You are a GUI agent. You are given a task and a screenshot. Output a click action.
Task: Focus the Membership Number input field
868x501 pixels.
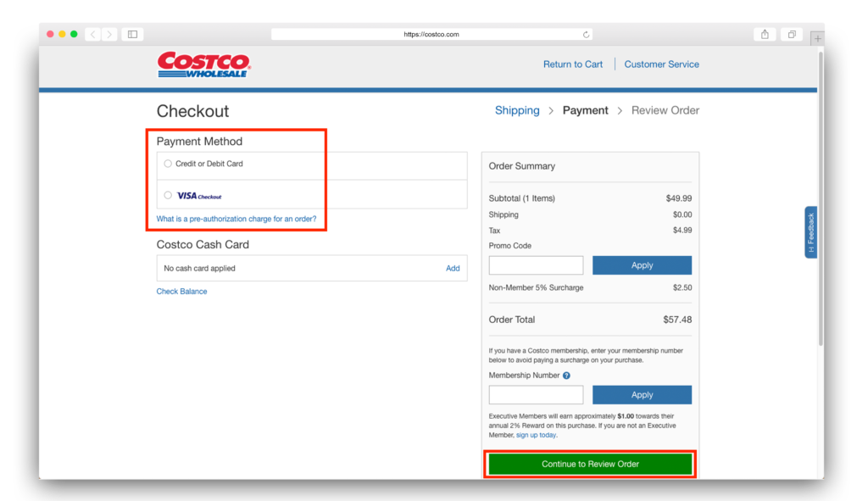(x=536, y=395)
